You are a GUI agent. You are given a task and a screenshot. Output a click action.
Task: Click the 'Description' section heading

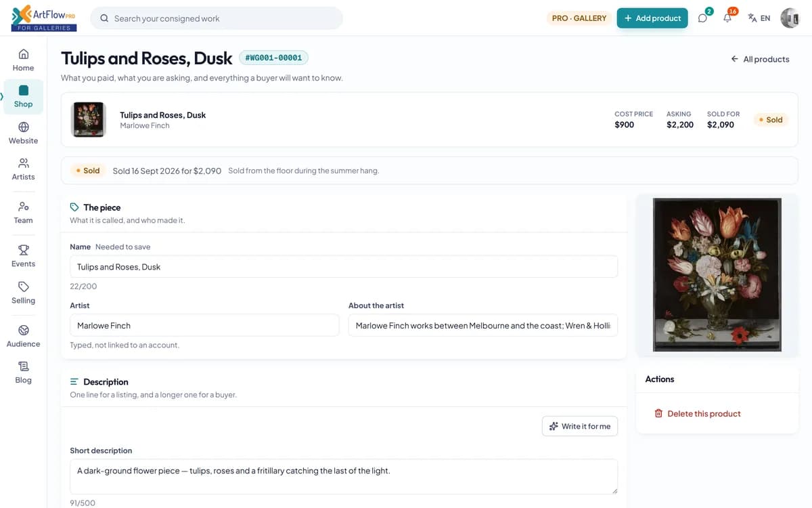point(106,382)
